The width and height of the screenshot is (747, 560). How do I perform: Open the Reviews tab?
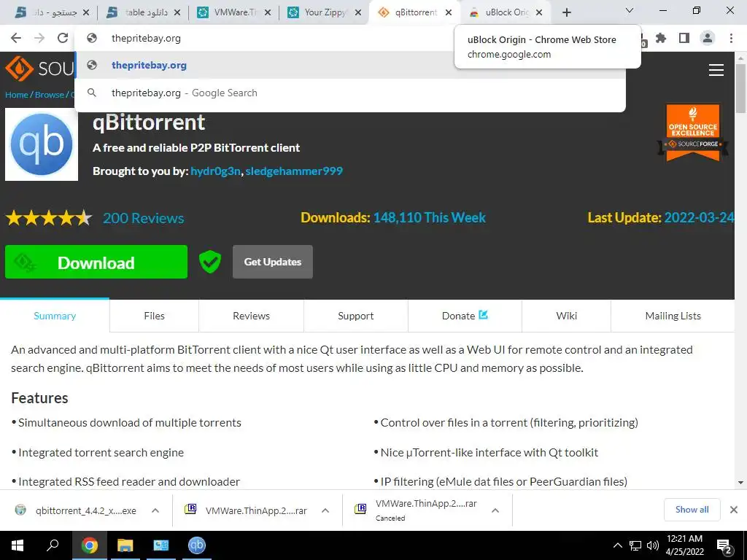[x=251, y=316]
